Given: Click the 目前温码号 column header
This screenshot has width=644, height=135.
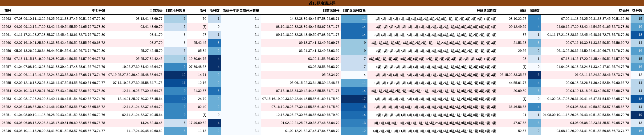Looking at the screenshot, I should [x=331, y=11].
